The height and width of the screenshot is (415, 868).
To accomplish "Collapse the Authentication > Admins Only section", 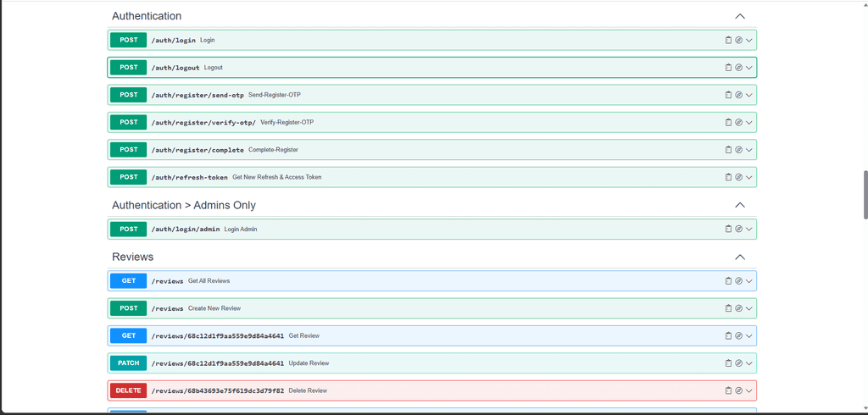I will pos(740,205).
